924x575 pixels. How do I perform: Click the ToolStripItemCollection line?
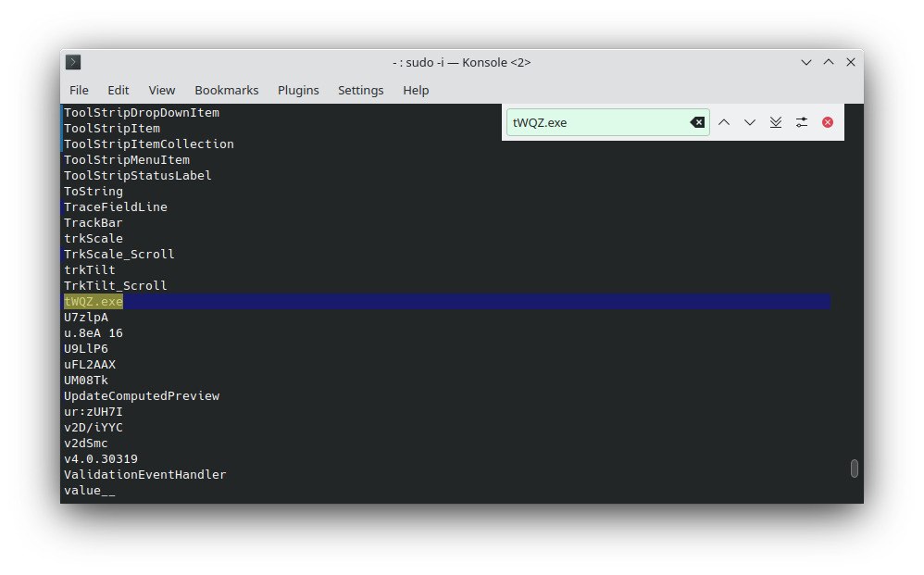point(148,144)
